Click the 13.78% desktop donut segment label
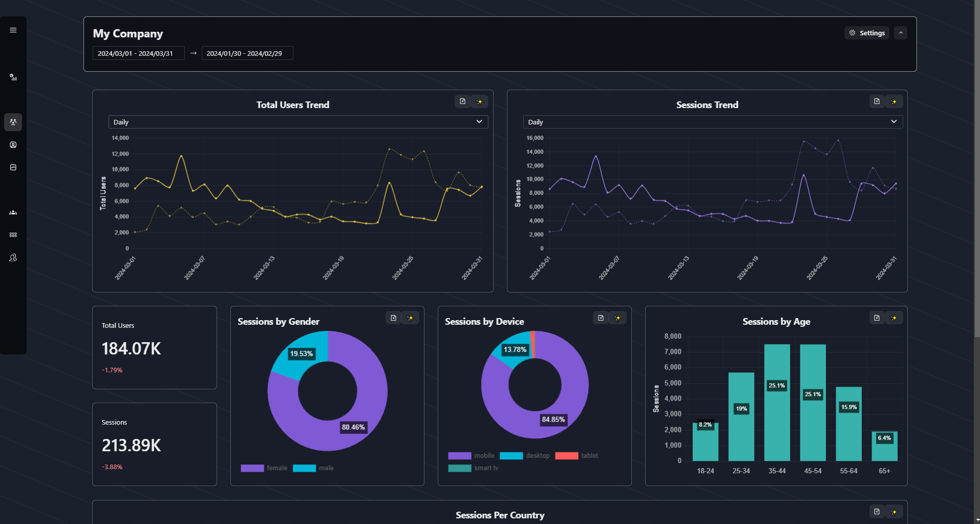Viewport: 980px width, 524px height. 515,349
